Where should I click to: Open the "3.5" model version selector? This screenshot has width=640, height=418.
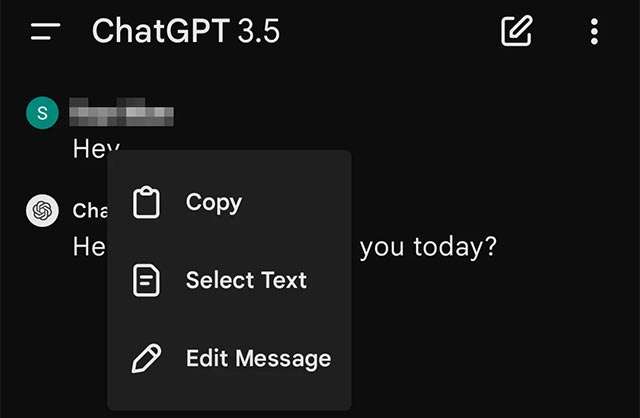259,32
